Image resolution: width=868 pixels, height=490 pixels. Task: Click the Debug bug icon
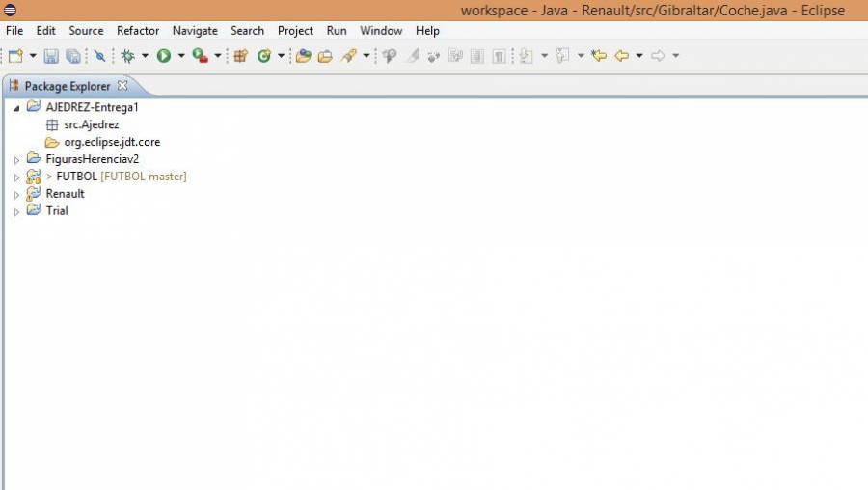[127, 56]
